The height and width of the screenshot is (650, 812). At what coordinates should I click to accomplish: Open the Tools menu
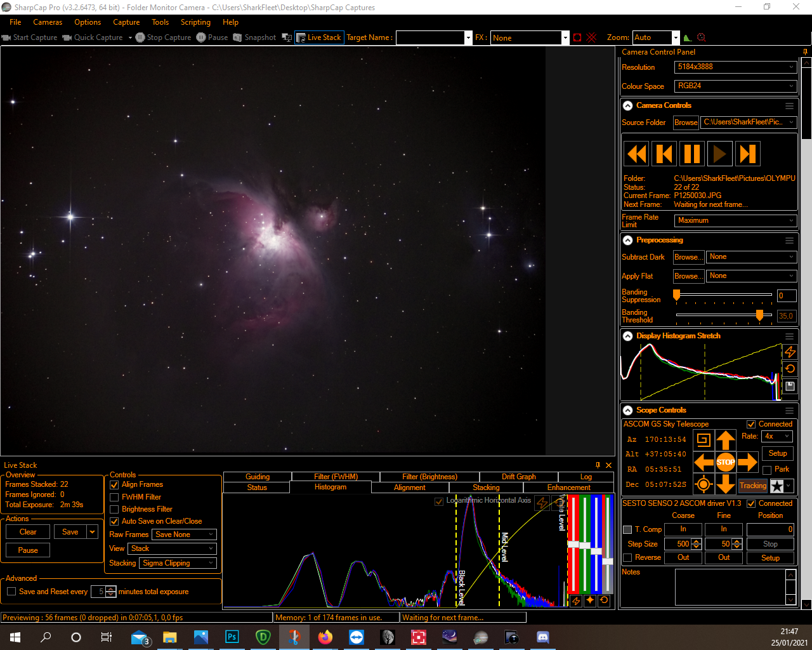click(x=160, y=22)
